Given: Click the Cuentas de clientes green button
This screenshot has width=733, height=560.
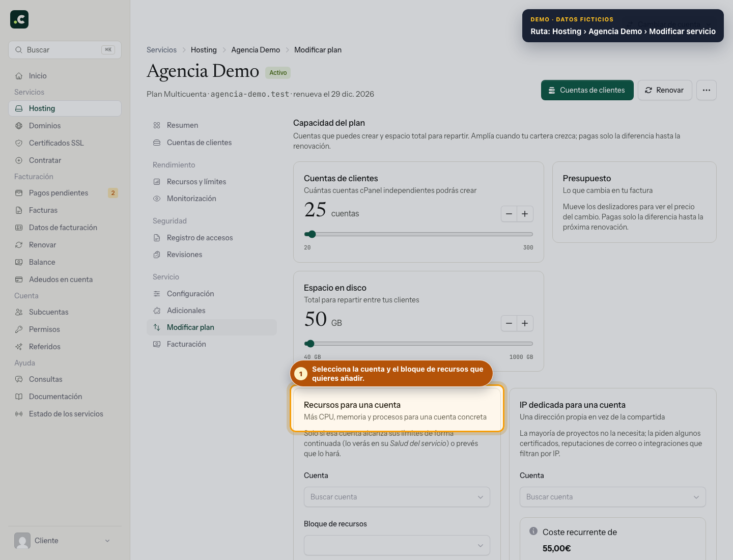Looking at the screenshot, I should coord(587,90).
